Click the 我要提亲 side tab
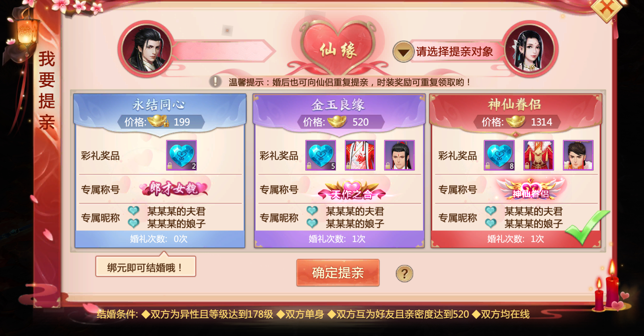 coord(46,91)
